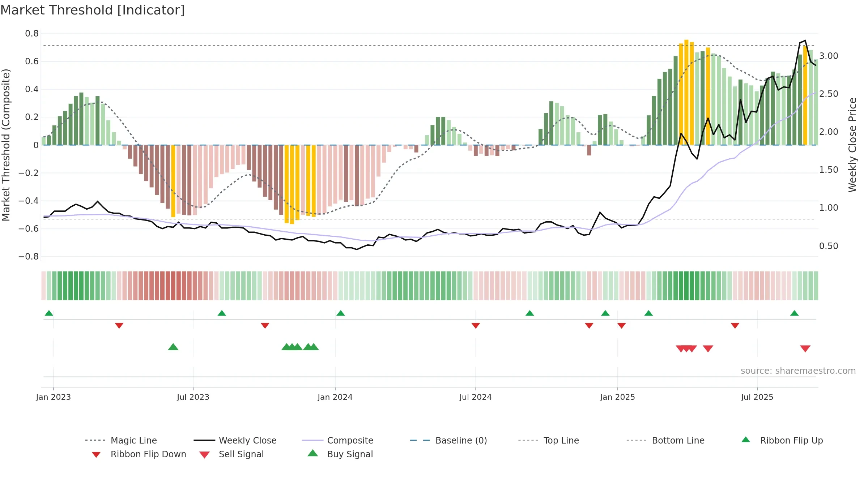Click the Weekly Close Price axis title
The image size is (868, 488).
(x=852, y=145)
